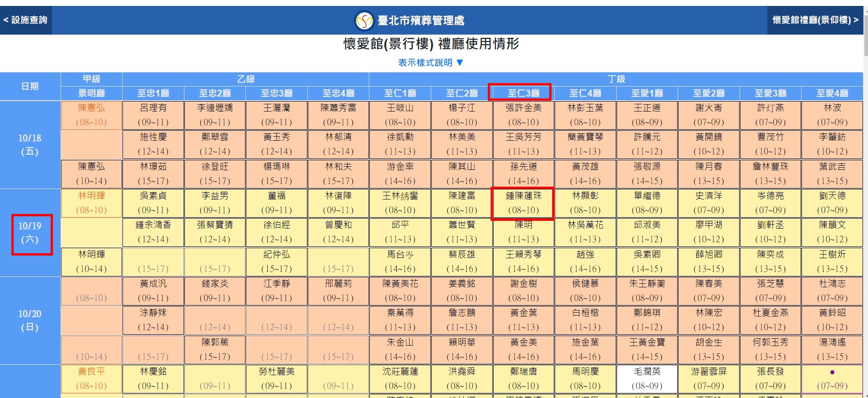This screenshot has height=398, width=868.
Task: Open 黃成汎 (09~11) booking cell
Action: click(153, 291)
